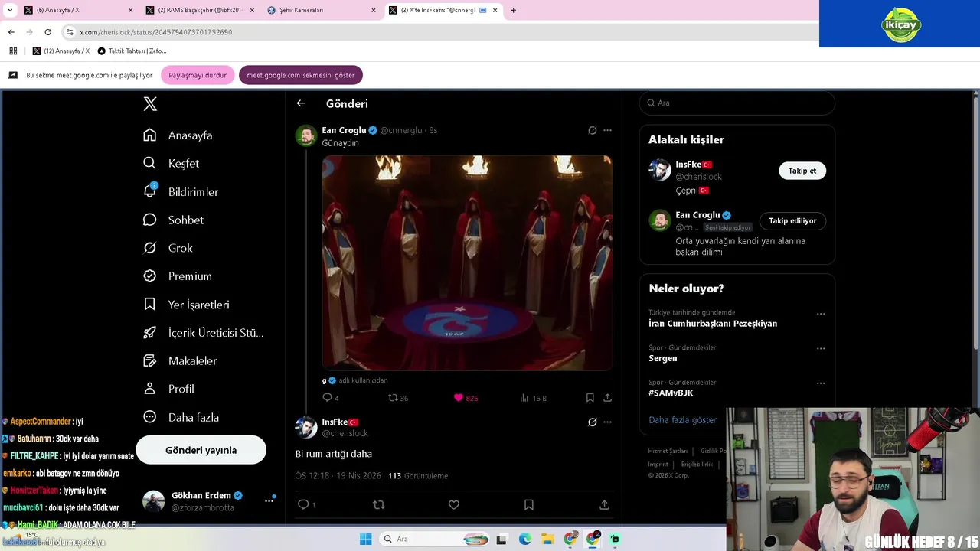This screenshot has width=980, height=551.
Task: Open İçerik Üreticisi Stüdyosu
Action: coord(203,333)
